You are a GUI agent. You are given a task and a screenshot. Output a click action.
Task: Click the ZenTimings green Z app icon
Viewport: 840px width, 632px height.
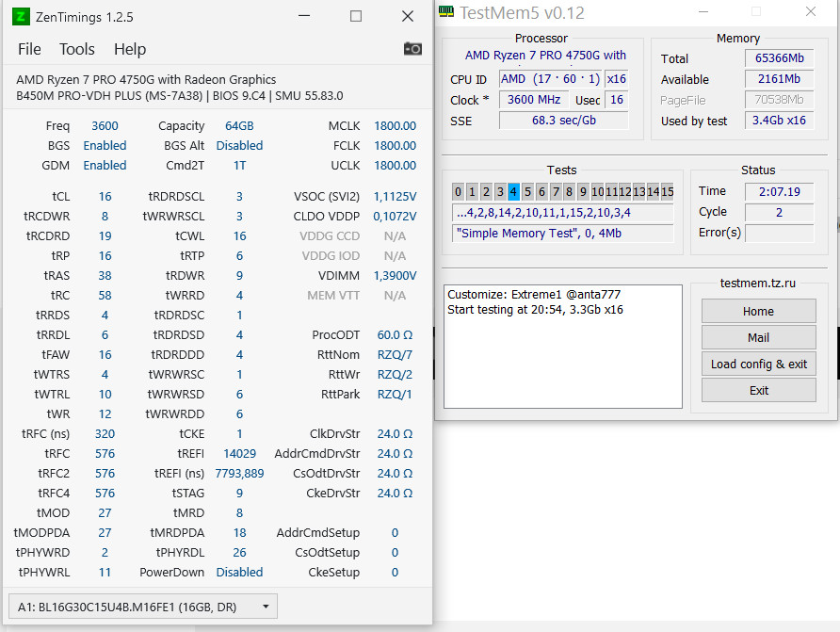click(x=21, y=17)
